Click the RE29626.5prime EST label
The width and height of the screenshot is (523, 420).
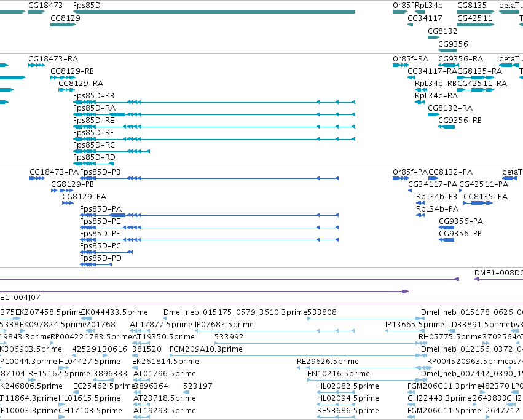[328, 362]
